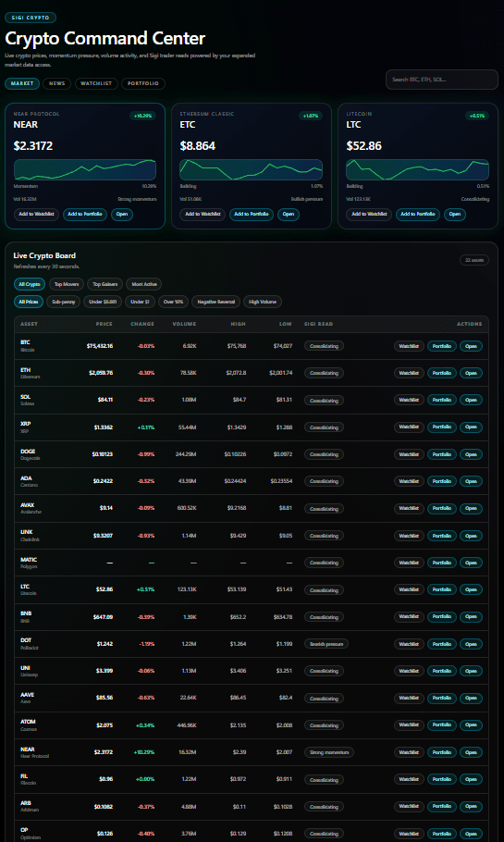Apply the Negative Reversal filter
Image resolution: width=504 pixels, height=842 pixels.
215,302
